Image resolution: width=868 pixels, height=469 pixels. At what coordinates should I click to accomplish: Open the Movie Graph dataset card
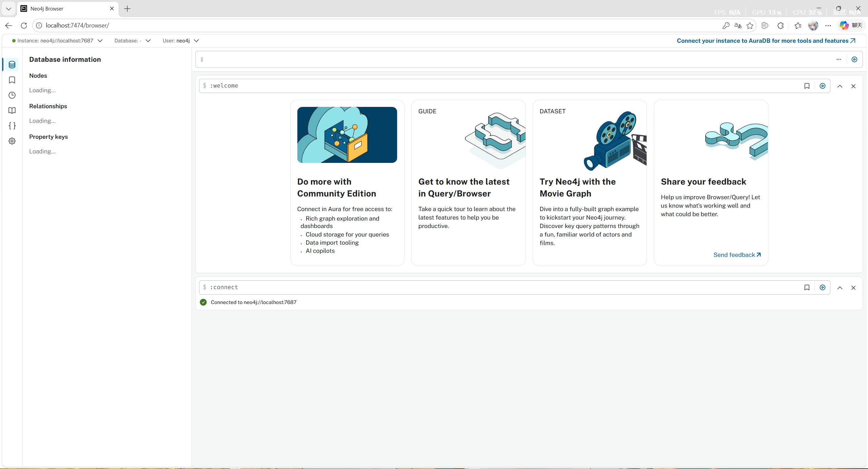[x=589, y=183]
